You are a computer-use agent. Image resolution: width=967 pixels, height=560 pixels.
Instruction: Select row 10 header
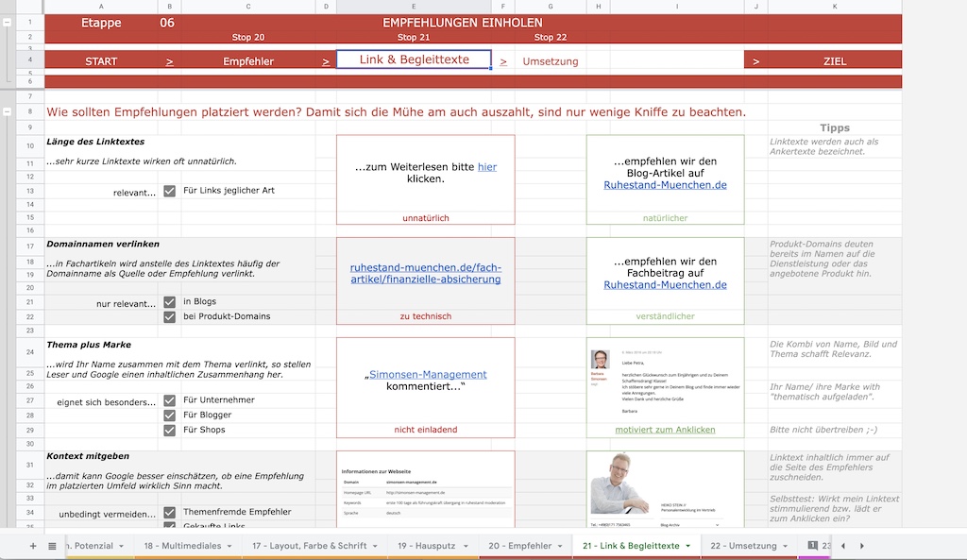[x=29, y=146]
